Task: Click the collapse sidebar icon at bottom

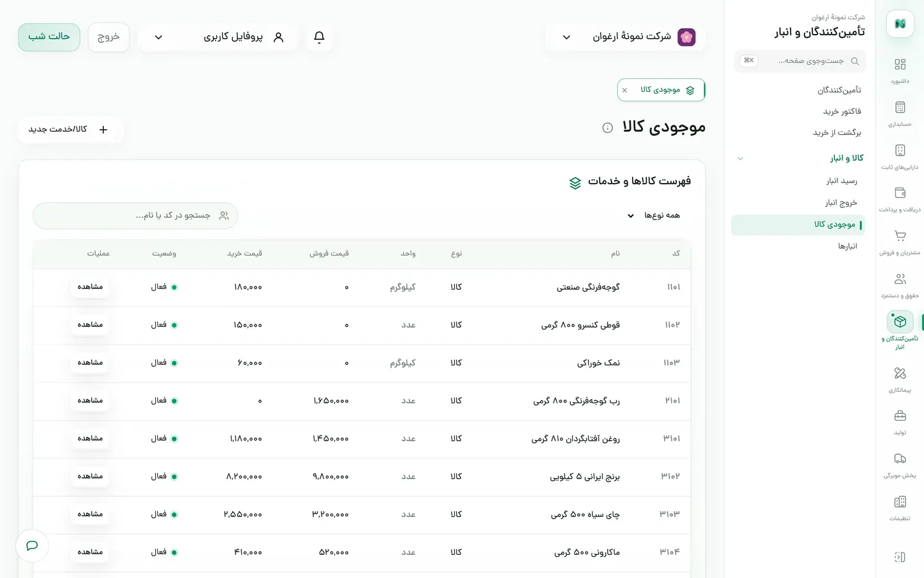Action: [x=900, y=557]
